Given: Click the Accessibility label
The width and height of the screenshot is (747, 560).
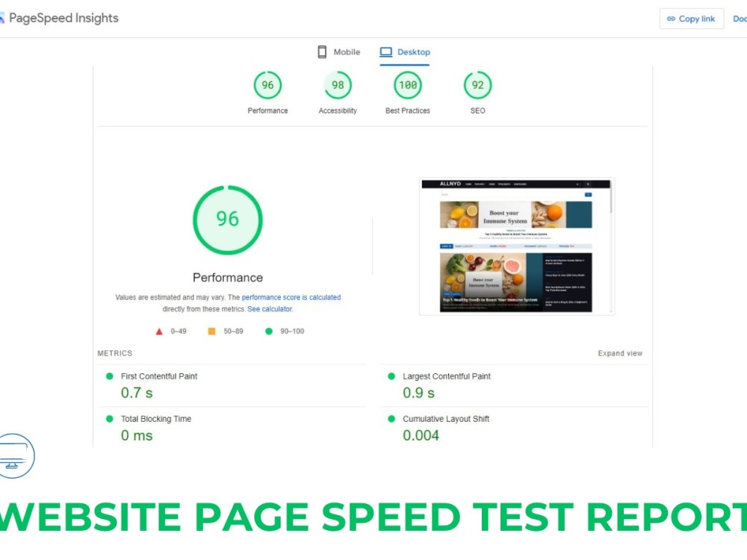Looking at the screenshot, I should [x=338, y=111].
